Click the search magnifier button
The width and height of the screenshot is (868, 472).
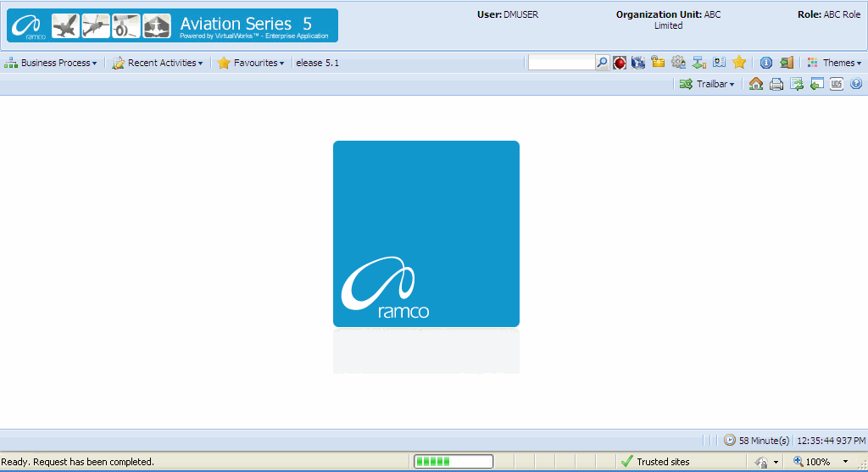tap(602, 63)
